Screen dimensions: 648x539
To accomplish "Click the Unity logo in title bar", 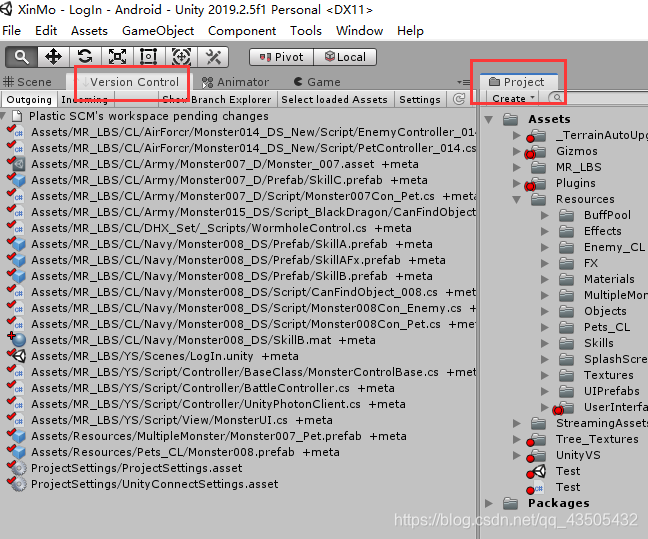I will pyautogui.click(x=7, y=9).
